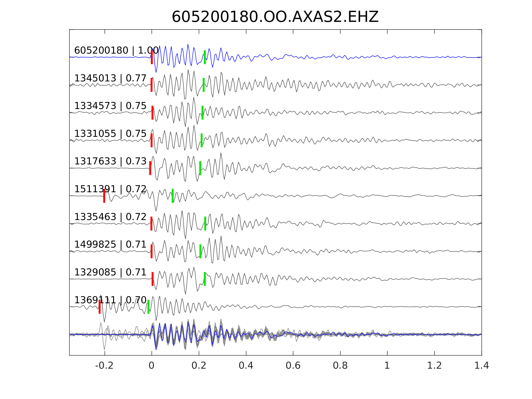Click the green marker on trace 1335463
The image size is (532, 399).
pyautogui.click(x=205, y=223)
